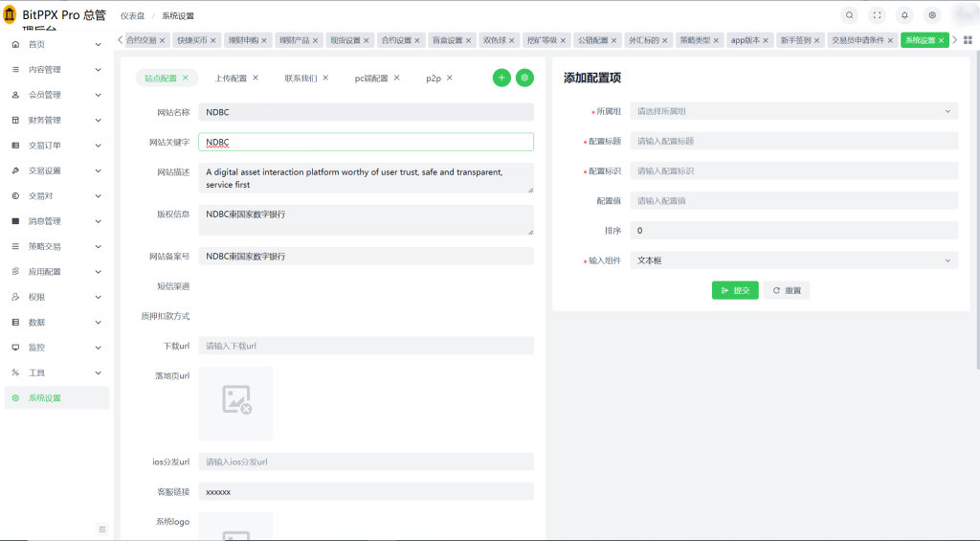980x541 pixels.
Task: Click the 财务管理 sidebar icon
Action: point(15,120)
